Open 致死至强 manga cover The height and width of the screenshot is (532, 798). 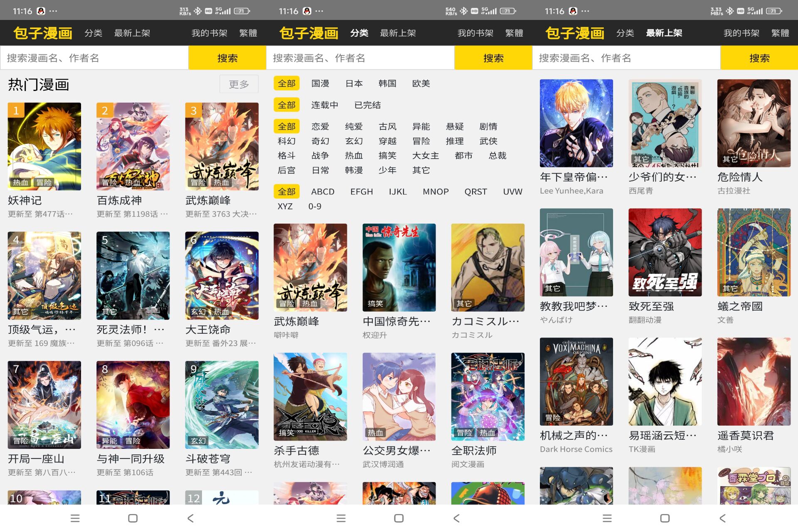click(x=665, y=252)
